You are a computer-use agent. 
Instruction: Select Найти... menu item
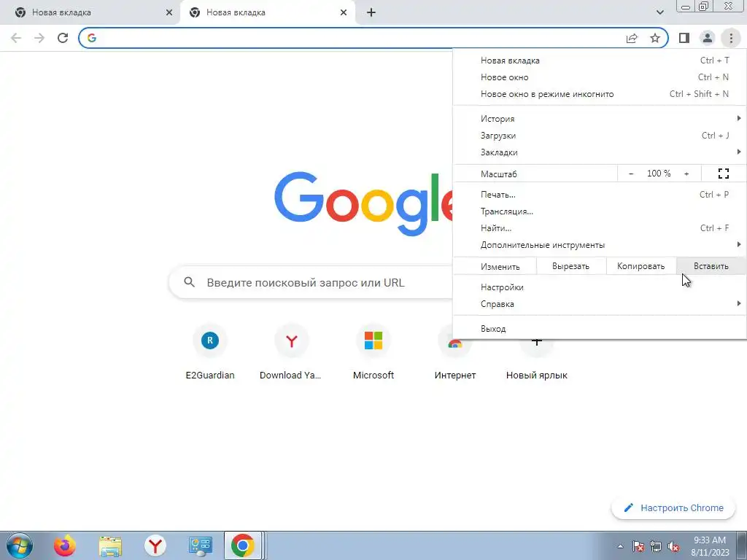pyautogui.click(x=600, y=228)
